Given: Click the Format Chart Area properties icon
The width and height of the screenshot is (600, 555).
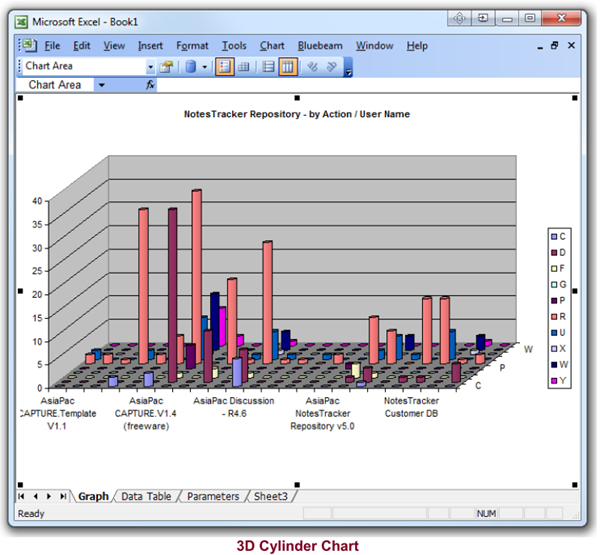Looking at the screenshot, I should (167, 66).
